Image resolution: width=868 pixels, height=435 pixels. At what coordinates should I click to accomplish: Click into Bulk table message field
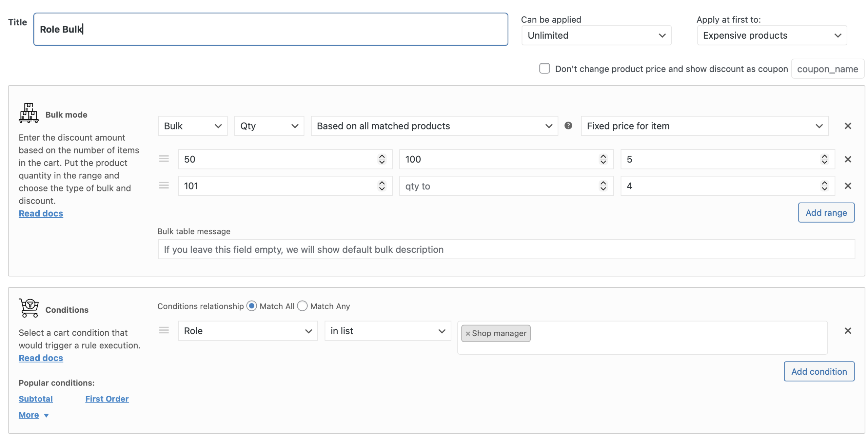coord(506,249)
